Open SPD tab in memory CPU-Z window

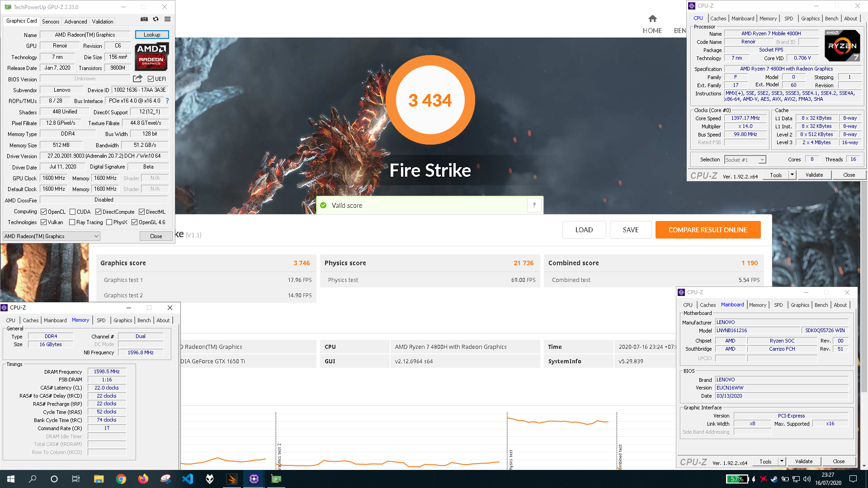click(x=101, y=320)
